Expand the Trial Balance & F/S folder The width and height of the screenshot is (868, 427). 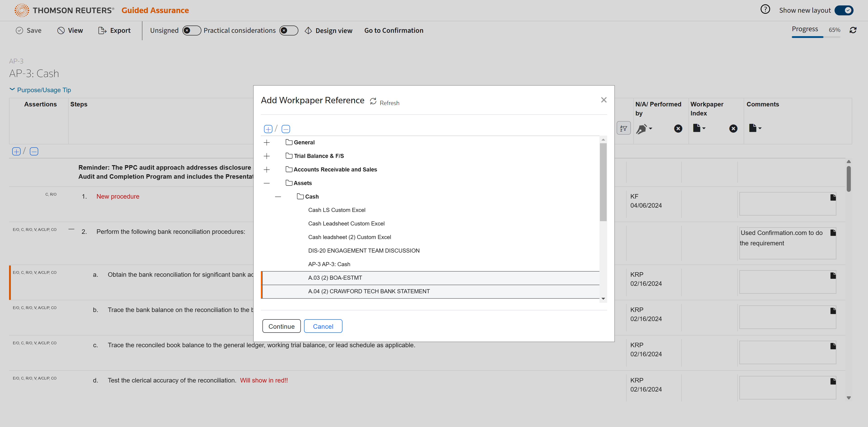(267, 156)
